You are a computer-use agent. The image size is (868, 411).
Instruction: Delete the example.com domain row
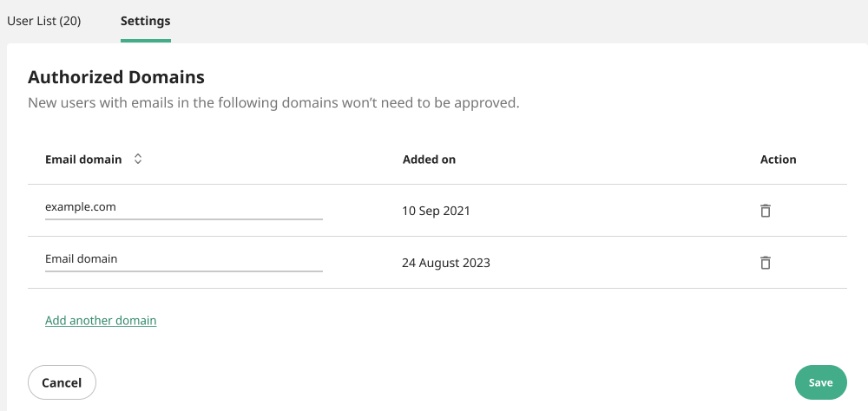pyautogui.click(x=765, y=210)
